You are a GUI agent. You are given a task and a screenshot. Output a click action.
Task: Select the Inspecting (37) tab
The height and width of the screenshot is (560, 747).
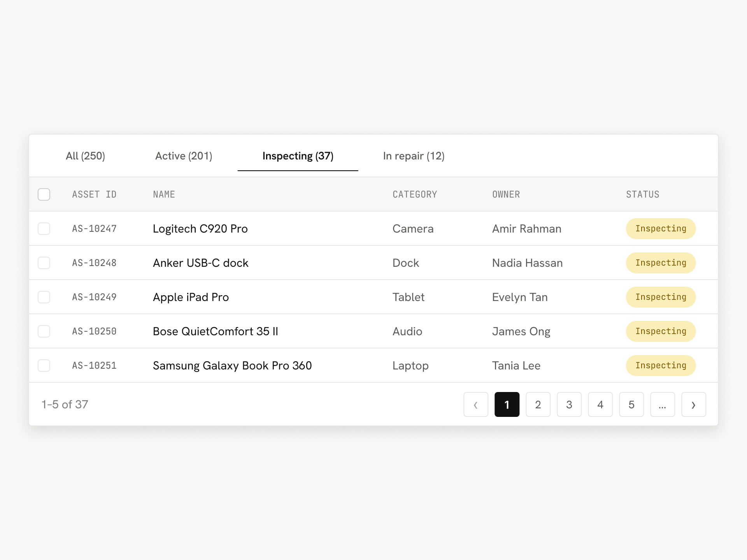tap(298, 156)
